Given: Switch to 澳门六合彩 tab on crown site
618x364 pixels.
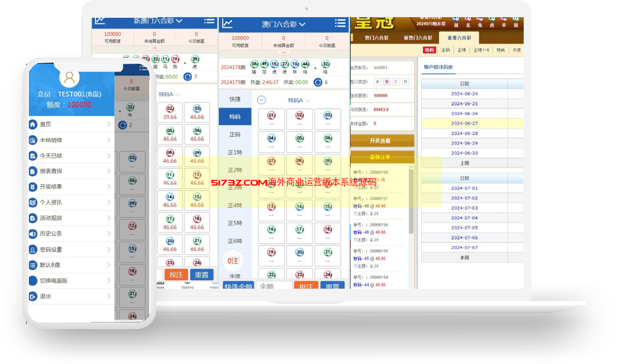Looking at the screenshot, I should click(376, 38).
